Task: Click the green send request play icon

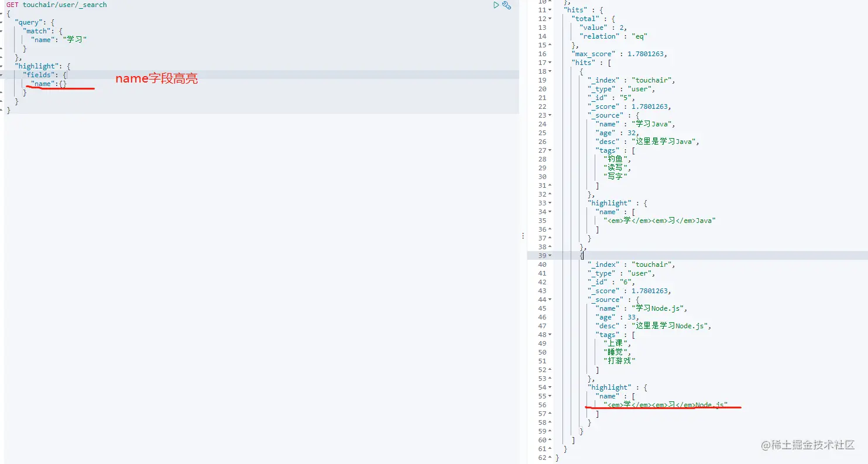Action: click(x=496, y=5)
